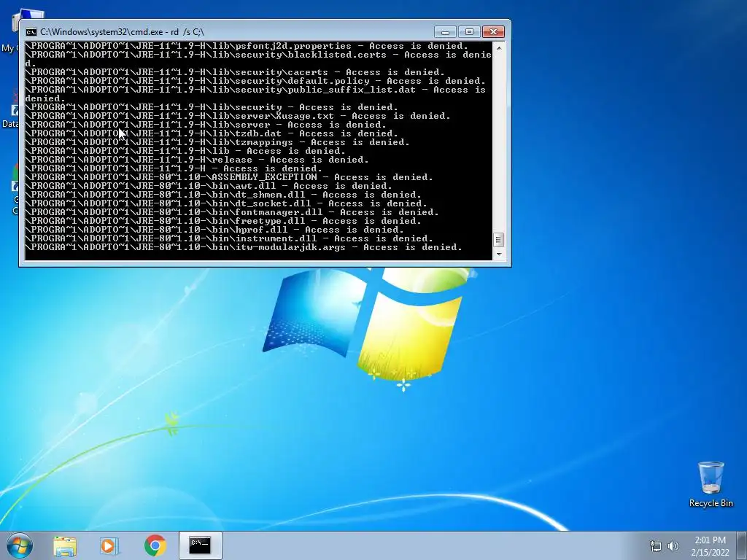Viewport: 747px width, 560px height.
Task: Click the line mentioning dt_shmem.dll
Action: point(223,195)
